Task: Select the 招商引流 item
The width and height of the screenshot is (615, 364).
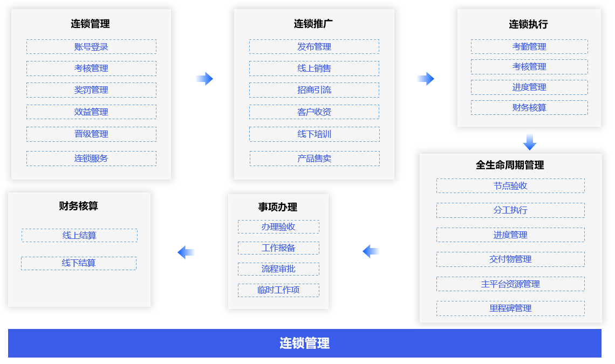Action: [314, 90]
